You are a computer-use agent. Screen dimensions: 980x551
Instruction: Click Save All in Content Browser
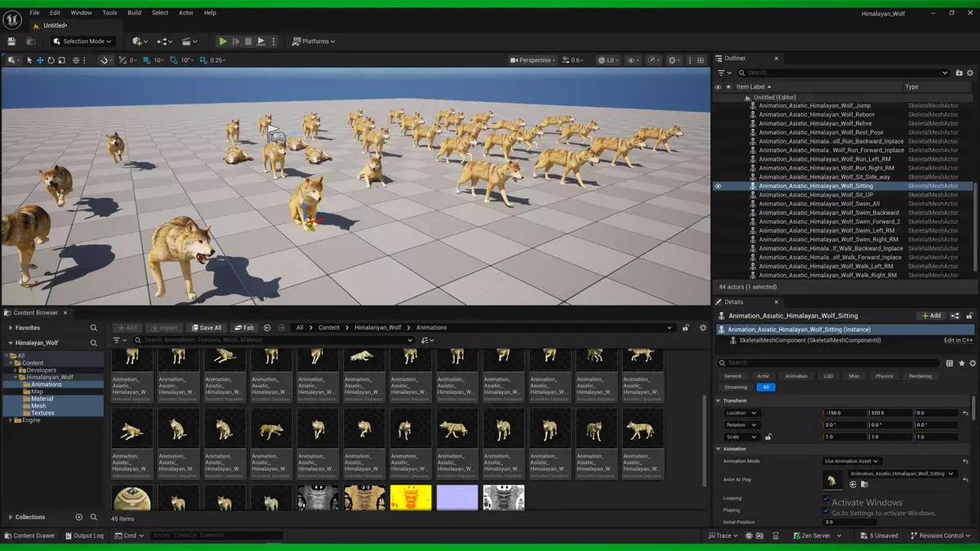pyautogui.click(x=207, y=328)
